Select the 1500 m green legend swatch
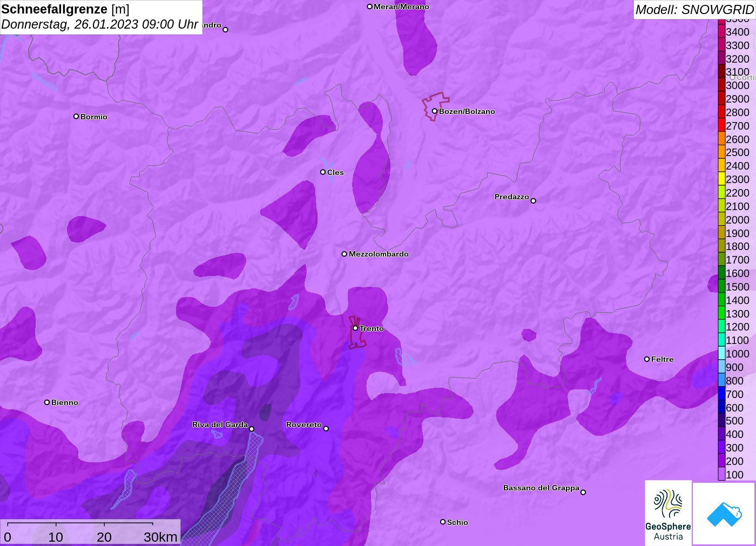Screen dimensions: 756x546 (721, 286)
